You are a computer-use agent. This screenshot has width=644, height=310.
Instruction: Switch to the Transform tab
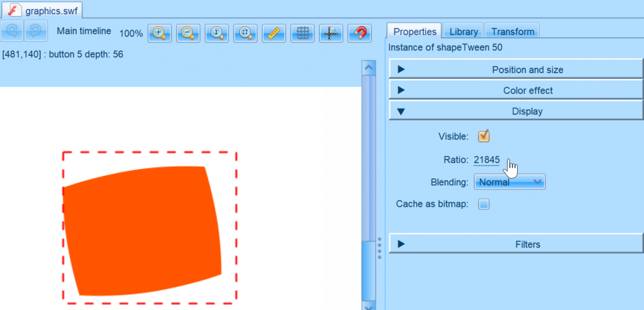click(x=512, y=31)
